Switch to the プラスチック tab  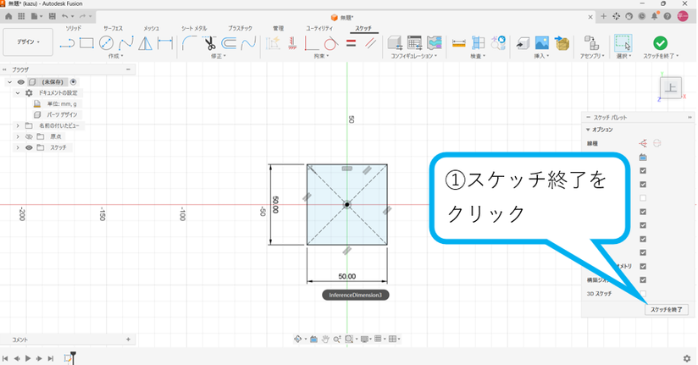coord(240,28)
